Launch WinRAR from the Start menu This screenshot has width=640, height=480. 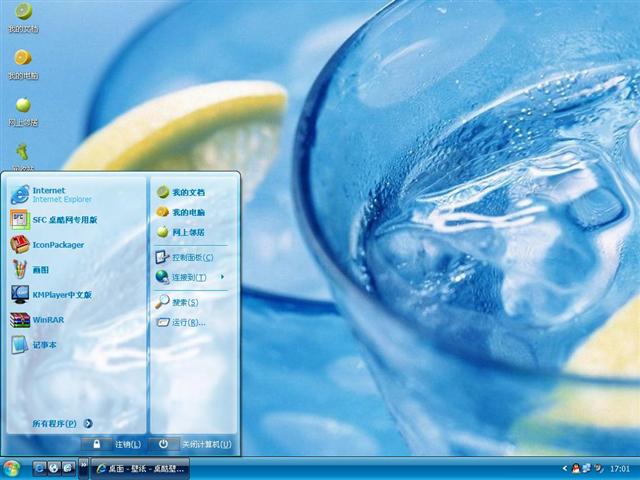click(x=37, y=320)
